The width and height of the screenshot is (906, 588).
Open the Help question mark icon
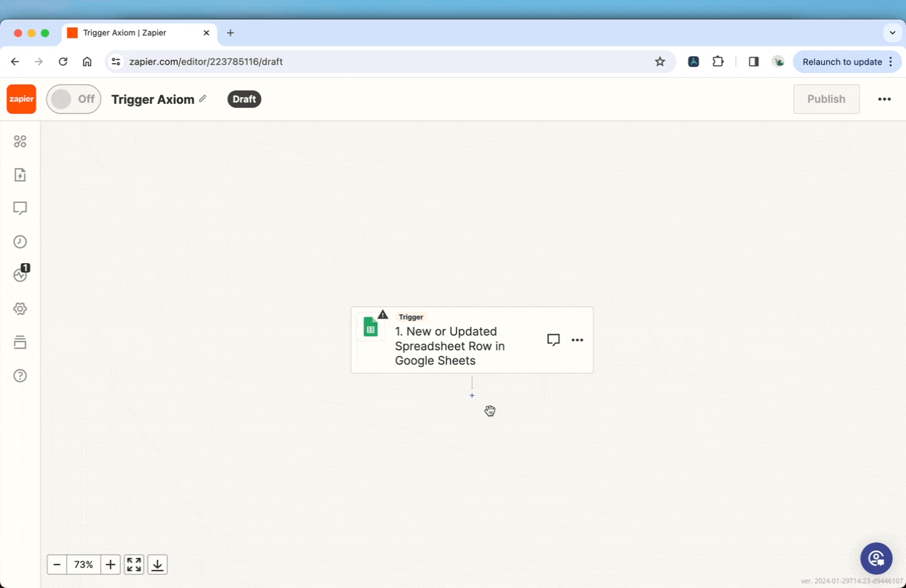[x=20, y=376]
